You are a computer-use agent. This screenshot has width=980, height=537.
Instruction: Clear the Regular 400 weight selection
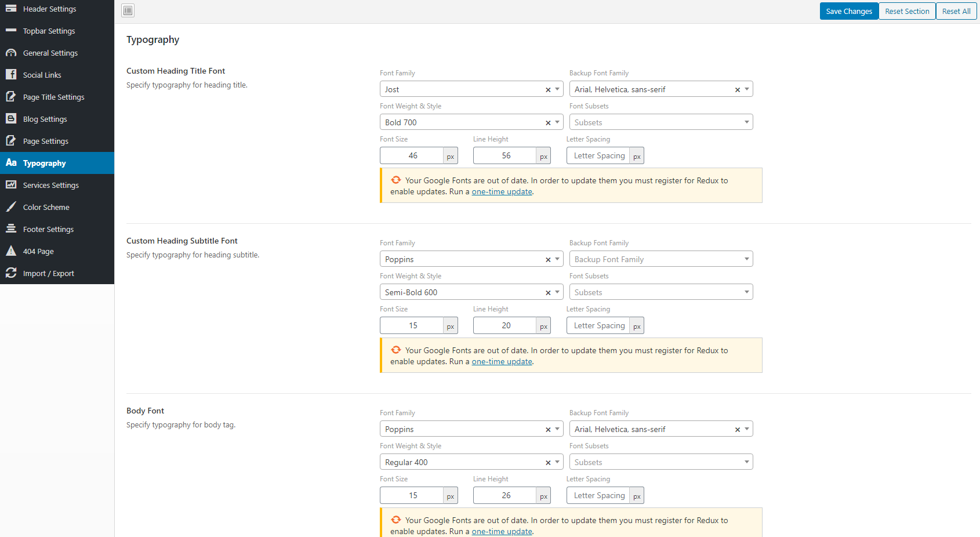548,462
